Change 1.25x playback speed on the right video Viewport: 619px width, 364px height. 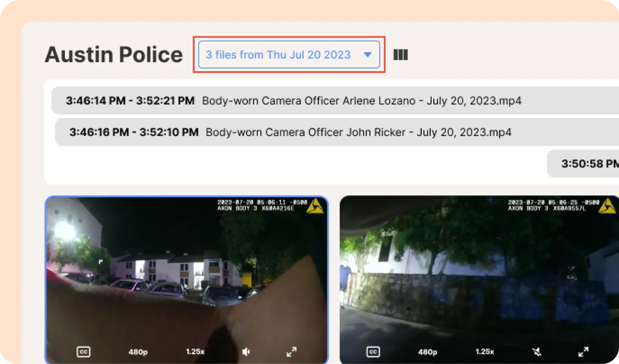[485, 352]
